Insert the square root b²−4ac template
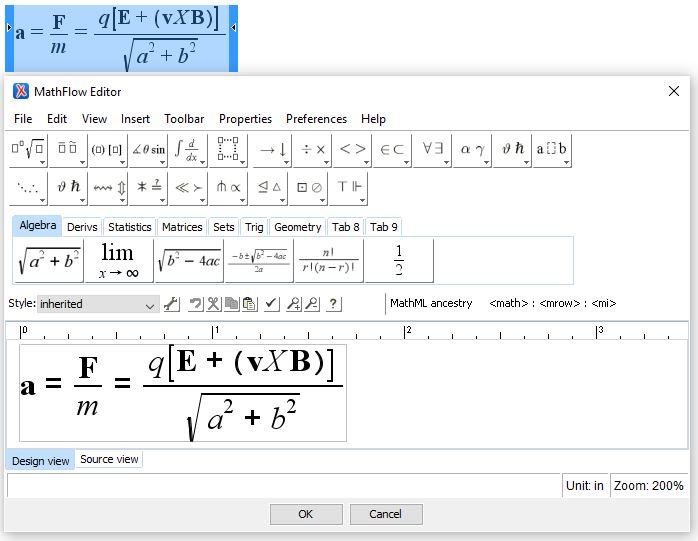 coord(189,260)
